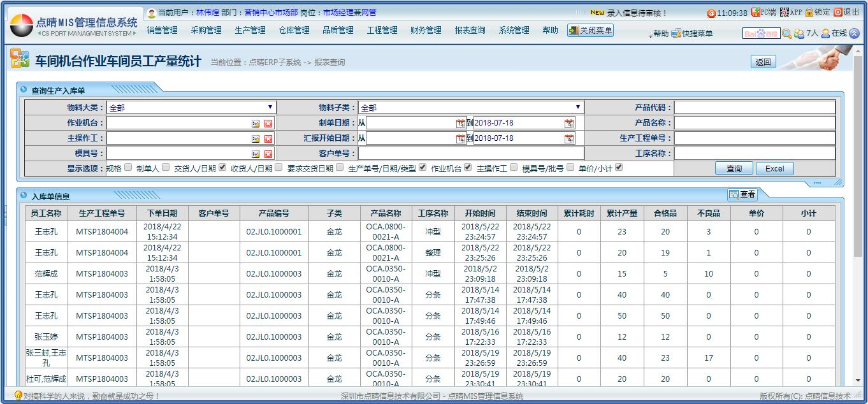
Task: Click the 快捷菜单 icon
Action: [676, 34]
